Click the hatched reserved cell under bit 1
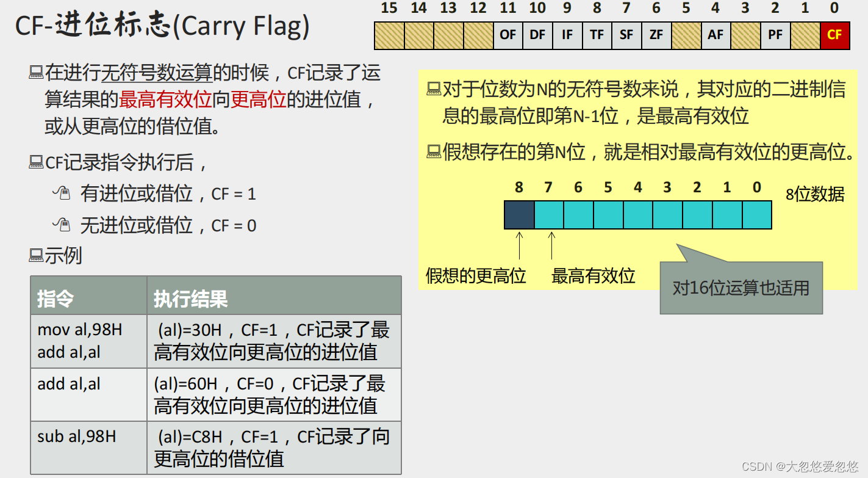 [805, 35]
